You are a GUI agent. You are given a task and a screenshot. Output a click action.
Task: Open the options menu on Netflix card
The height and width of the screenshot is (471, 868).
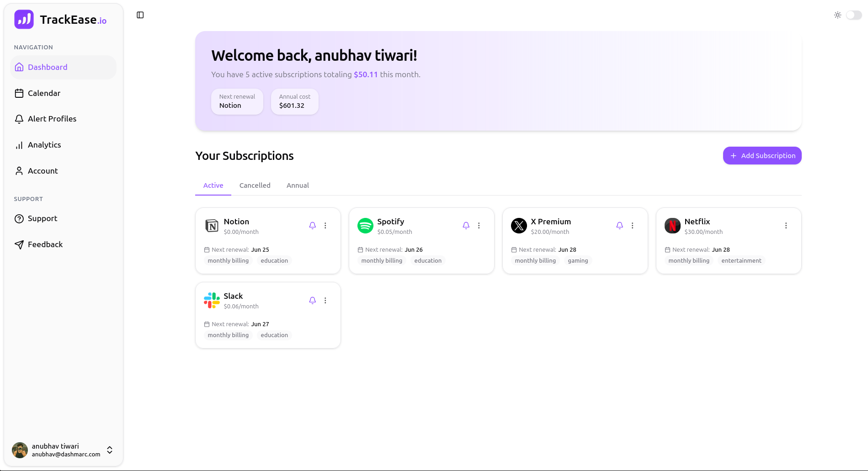tap(786, 225)
